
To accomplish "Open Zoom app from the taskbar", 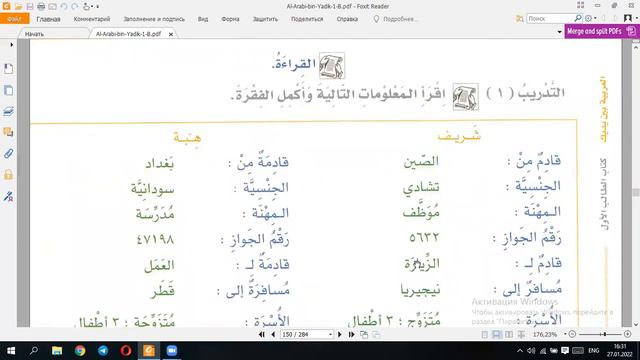I will 172,351.
